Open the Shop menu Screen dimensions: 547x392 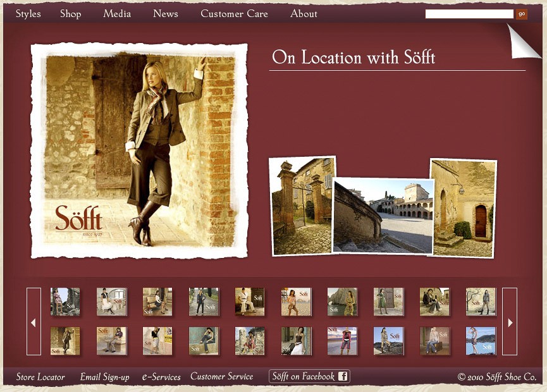[70, 14]
